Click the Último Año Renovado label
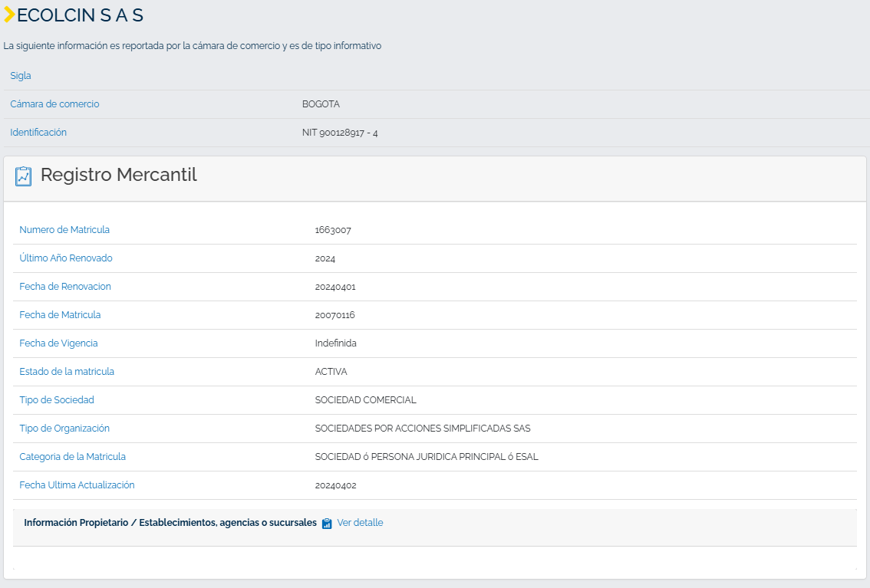The height and width of the screenshot is (588, 870). [x=66, y=258]
